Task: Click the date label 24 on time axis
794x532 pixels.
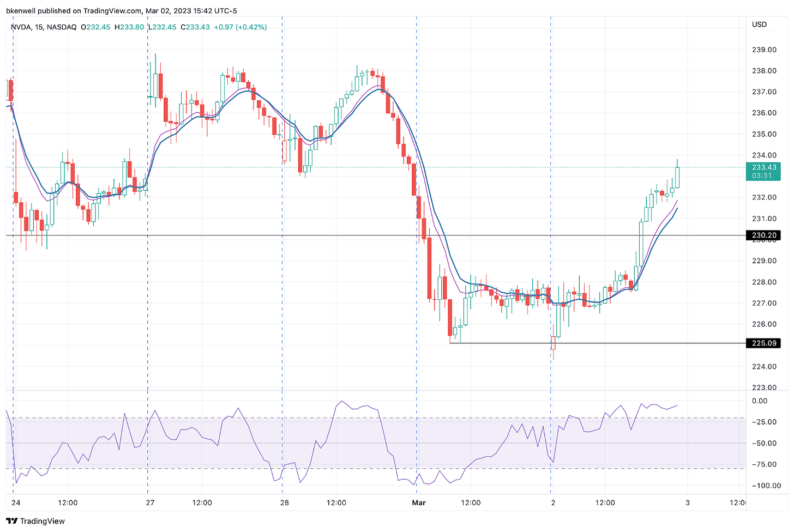Action: (x=15, y=503)
